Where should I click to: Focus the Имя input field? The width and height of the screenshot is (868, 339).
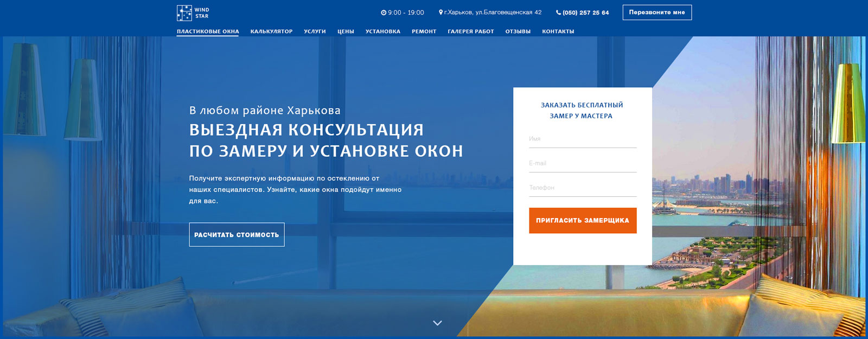pos(583,139)
